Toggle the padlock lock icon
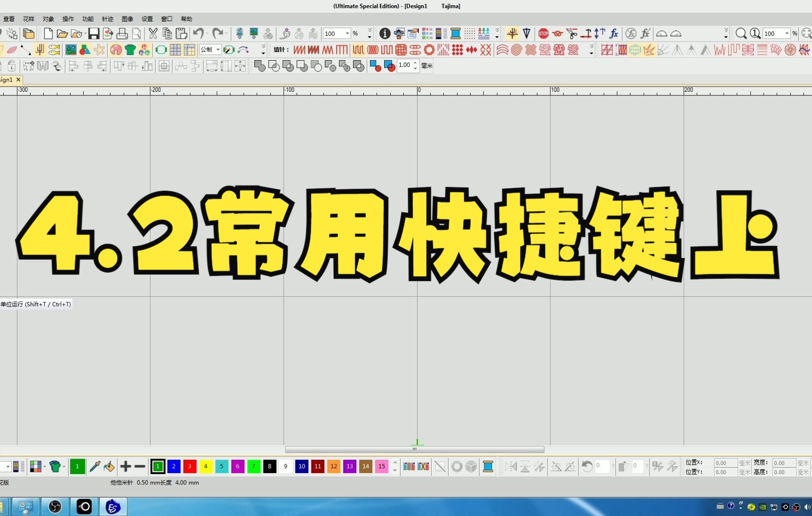This screenshot has width=812, height=516. point(12,66)
